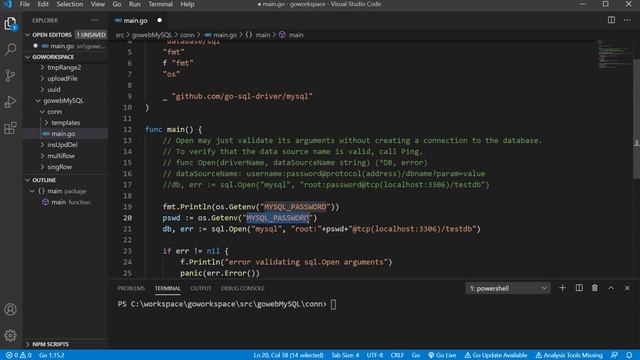Click Go Update Available warning
The image size is (640, 360).
[x=496, y=355]
